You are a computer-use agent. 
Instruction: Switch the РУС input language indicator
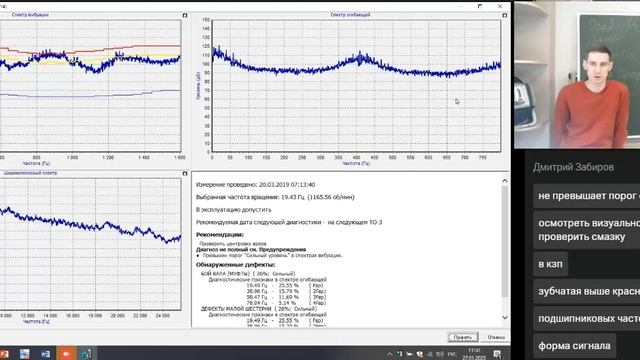[452, 354]
